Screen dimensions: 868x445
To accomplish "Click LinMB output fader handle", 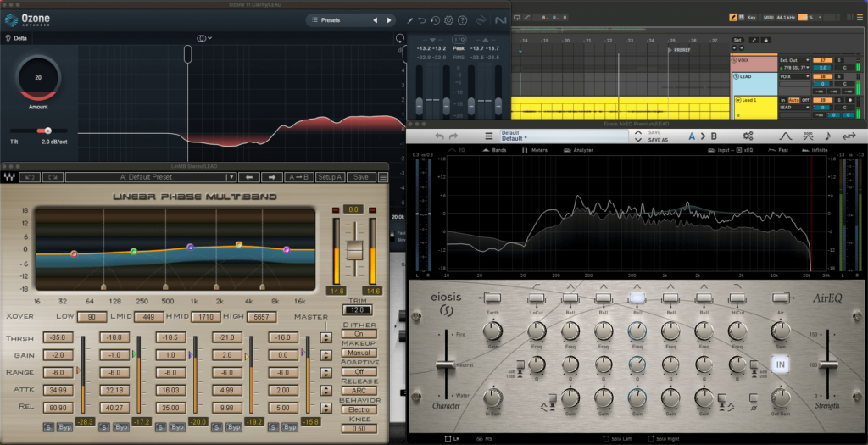I will click(x=354, y=250).
